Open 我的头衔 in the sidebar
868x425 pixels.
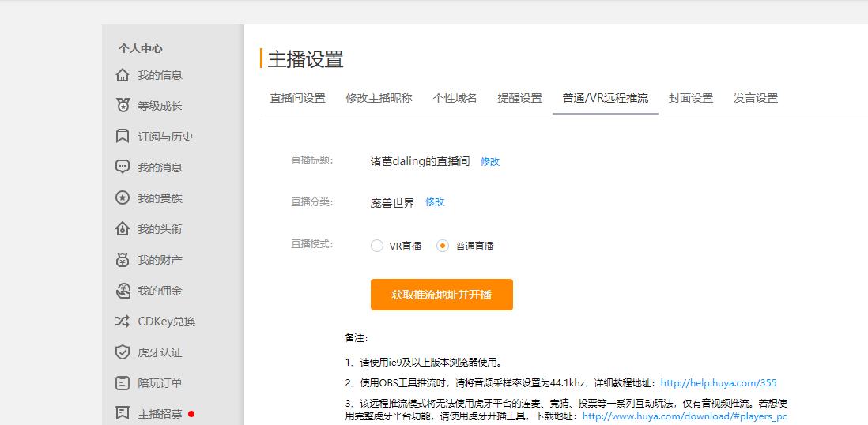[x=160, y=229]
